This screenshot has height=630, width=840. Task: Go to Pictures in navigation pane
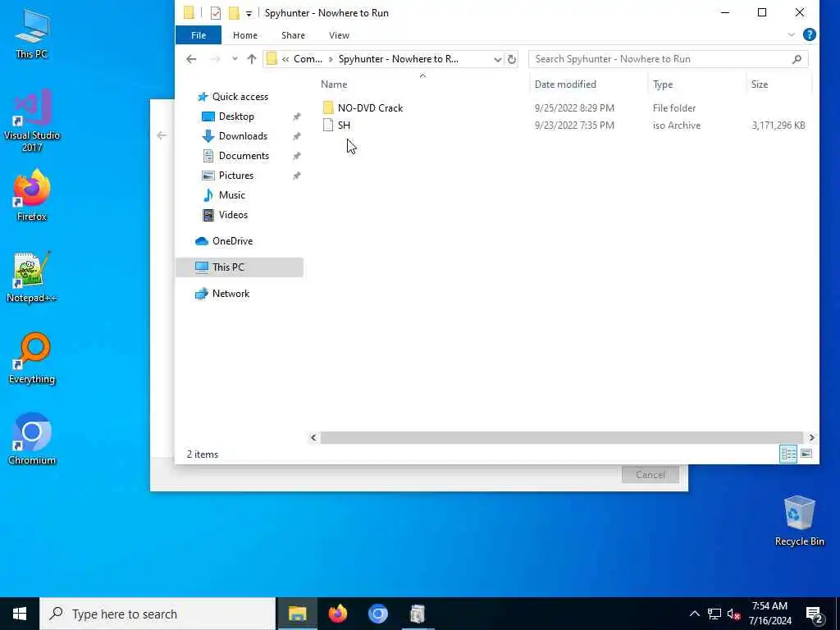point(235,176)
